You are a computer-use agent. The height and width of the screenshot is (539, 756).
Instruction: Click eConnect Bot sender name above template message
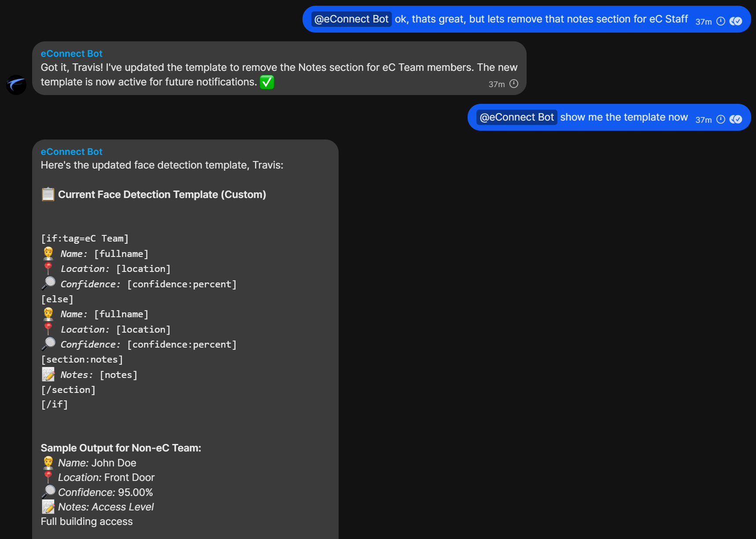coord(71,152)
